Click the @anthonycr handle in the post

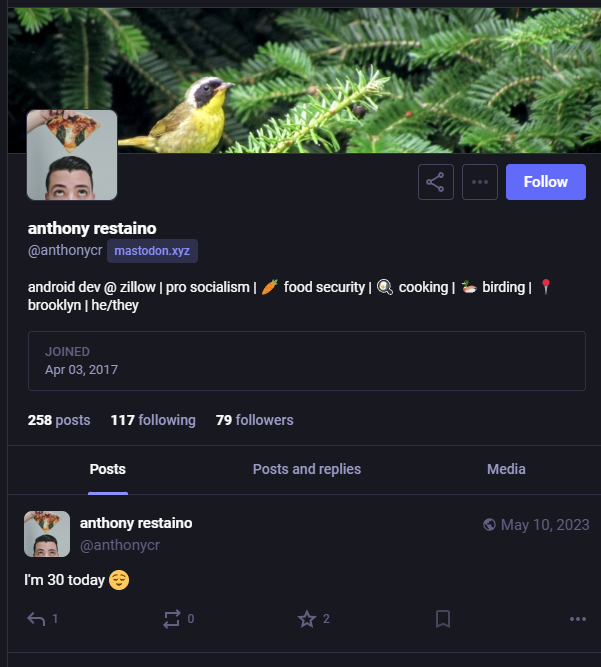click(120, 545)
